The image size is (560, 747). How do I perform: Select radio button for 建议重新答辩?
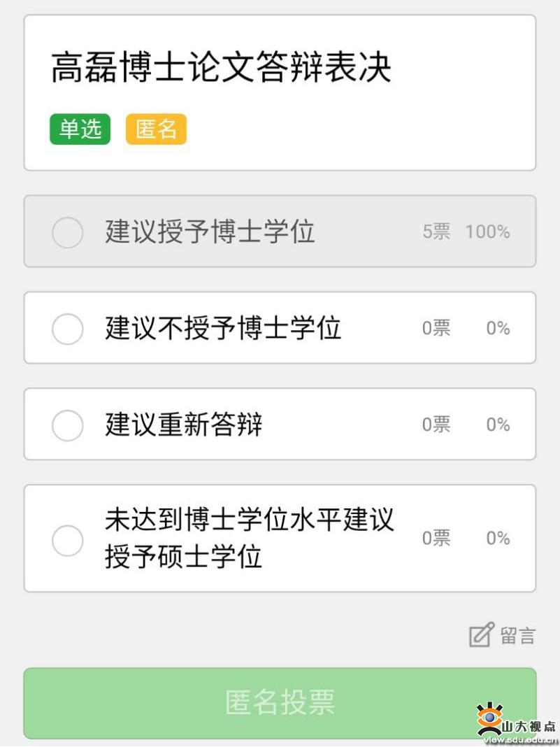[x=68, y=425]
